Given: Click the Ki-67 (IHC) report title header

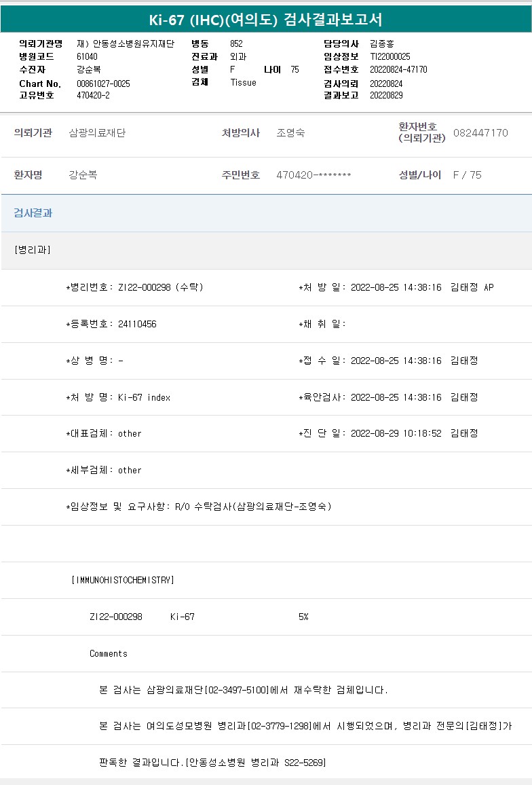Looking at the screenshot, I should pyautogui.click(x=265, y=19).
